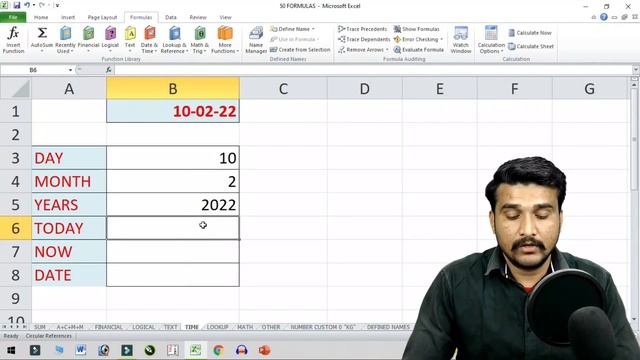The width and height of the screenshot is (640, 360).
Task: Open the Remove Arrows dropdown arrow
Action: [x=387, y=50]
